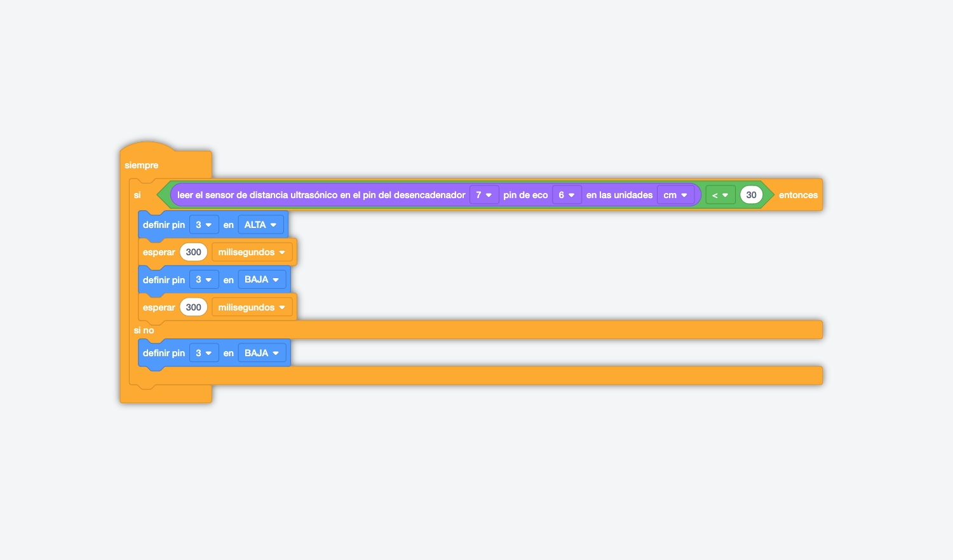
Task: Open the ALTA state dropdown
Action: coord(260,225)
